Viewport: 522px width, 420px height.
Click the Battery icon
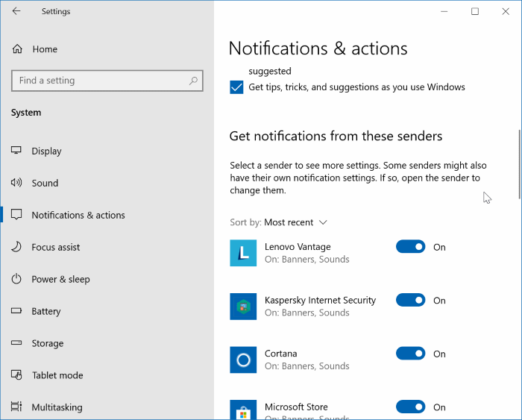pos(16,311)
